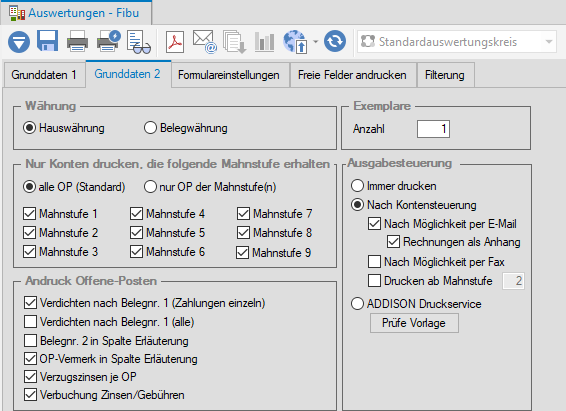Select Belegwährung radio button

click(x=186, y=128)
